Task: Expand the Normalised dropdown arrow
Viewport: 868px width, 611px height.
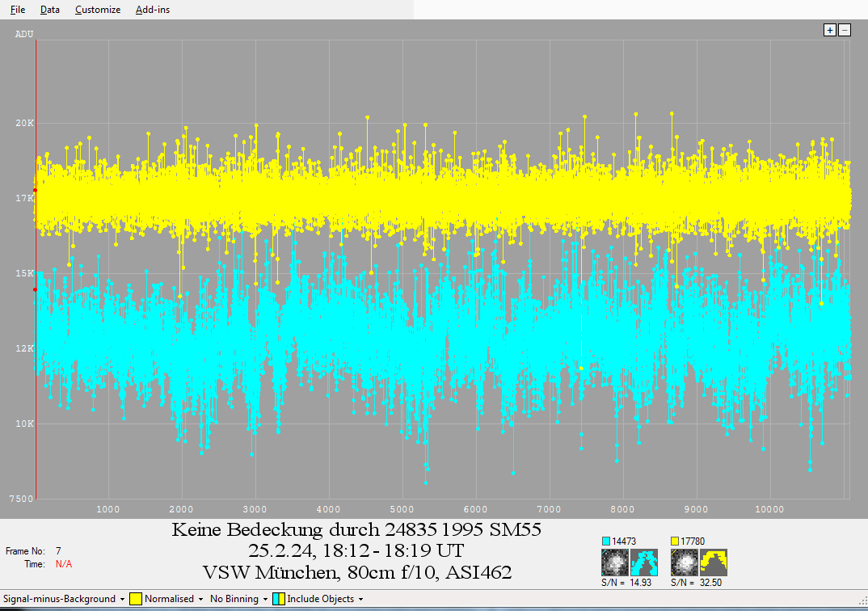Action: [200, 599]
